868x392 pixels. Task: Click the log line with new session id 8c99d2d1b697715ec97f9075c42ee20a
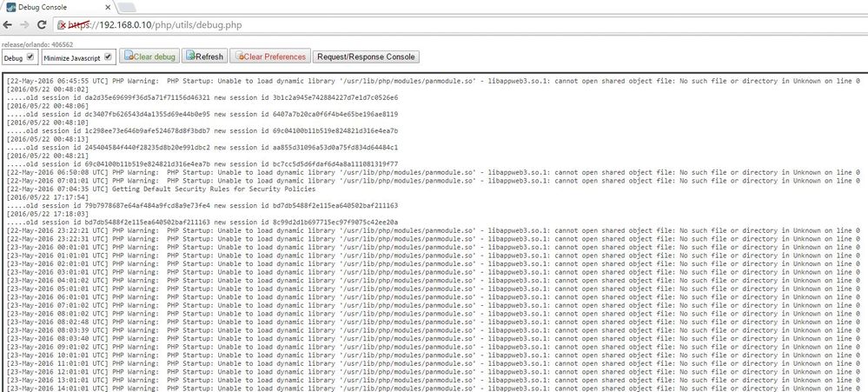(202, 222)
